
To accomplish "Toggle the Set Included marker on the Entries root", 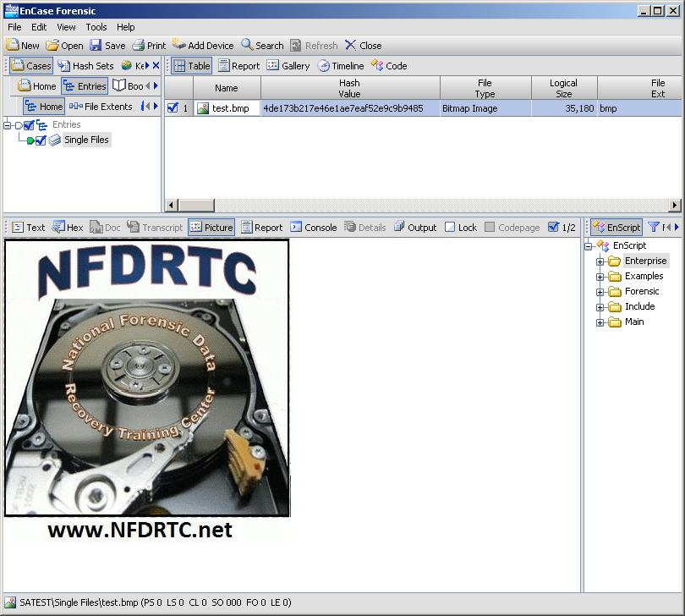I will pos(19,125).
